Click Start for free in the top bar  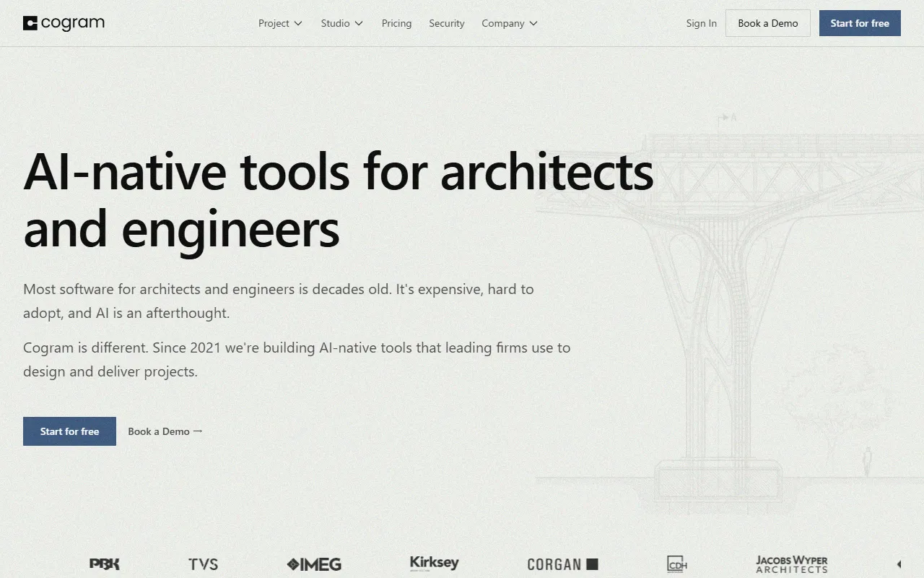point(859,23)
